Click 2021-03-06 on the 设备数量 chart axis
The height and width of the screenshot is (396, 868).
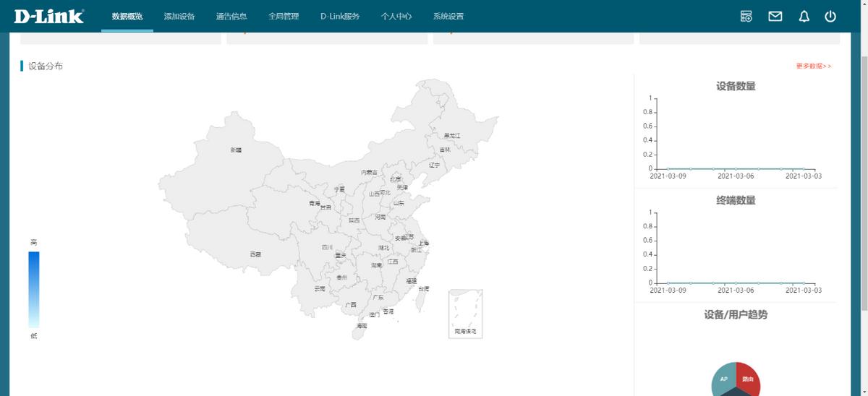736,176
